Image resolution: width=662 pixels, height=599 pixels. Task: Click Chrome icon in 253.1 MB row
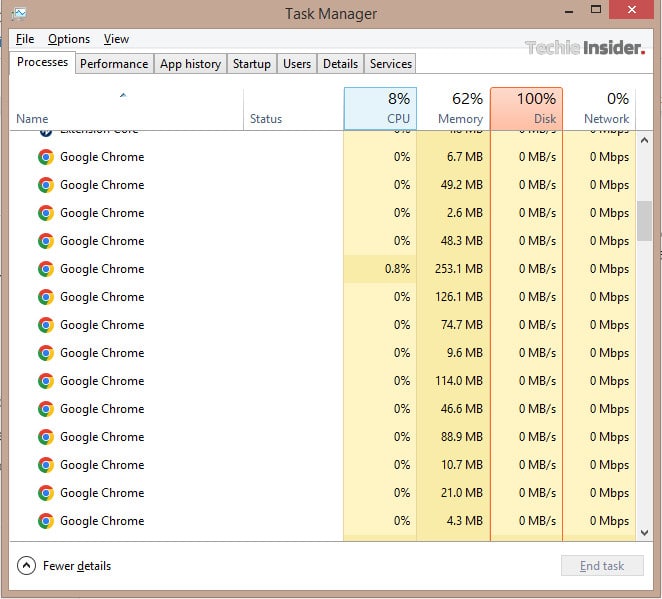(45, 269)
